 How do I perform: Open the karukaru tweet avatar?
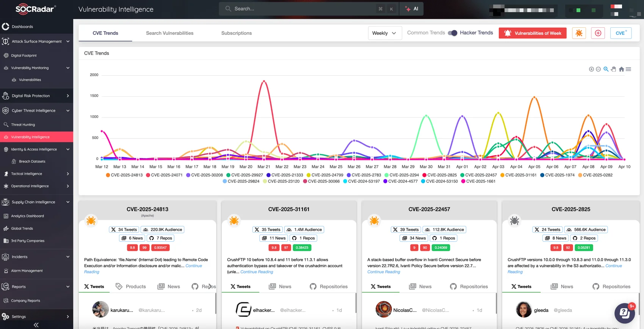(x=100, y=309)
